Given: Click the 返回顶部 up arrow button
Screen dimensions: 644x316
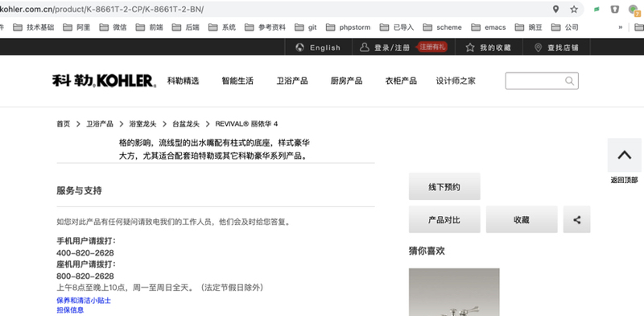Looking at the screenshot, I should point(625,155).
